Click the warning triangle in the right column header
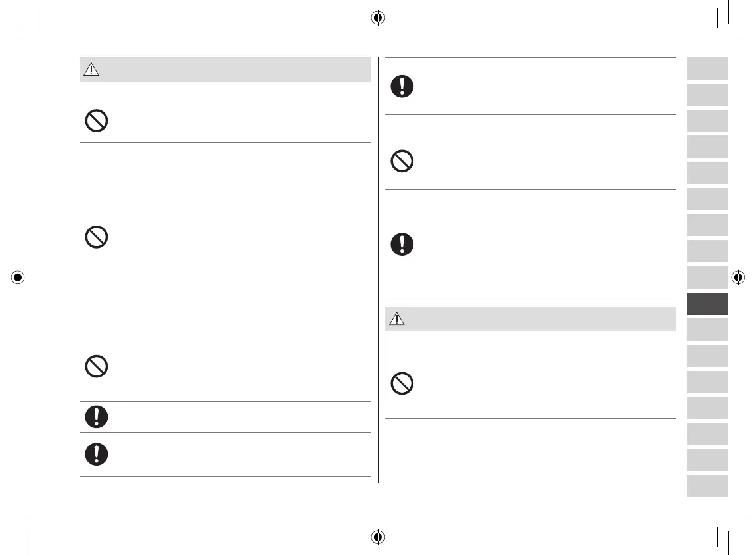 click(x=397, y=320)
